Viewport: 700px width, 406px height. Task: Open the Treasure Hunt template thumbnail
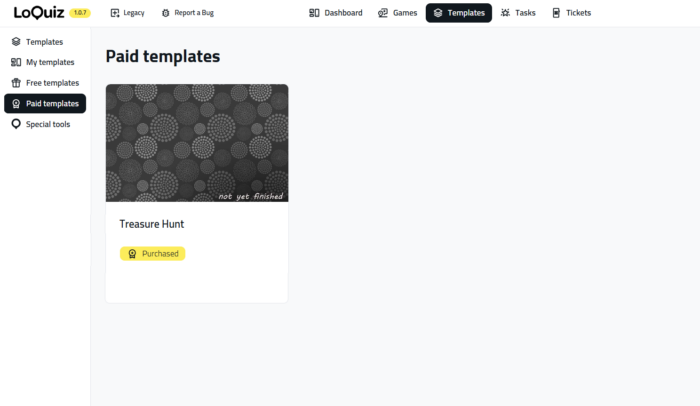tap(197, 143)
